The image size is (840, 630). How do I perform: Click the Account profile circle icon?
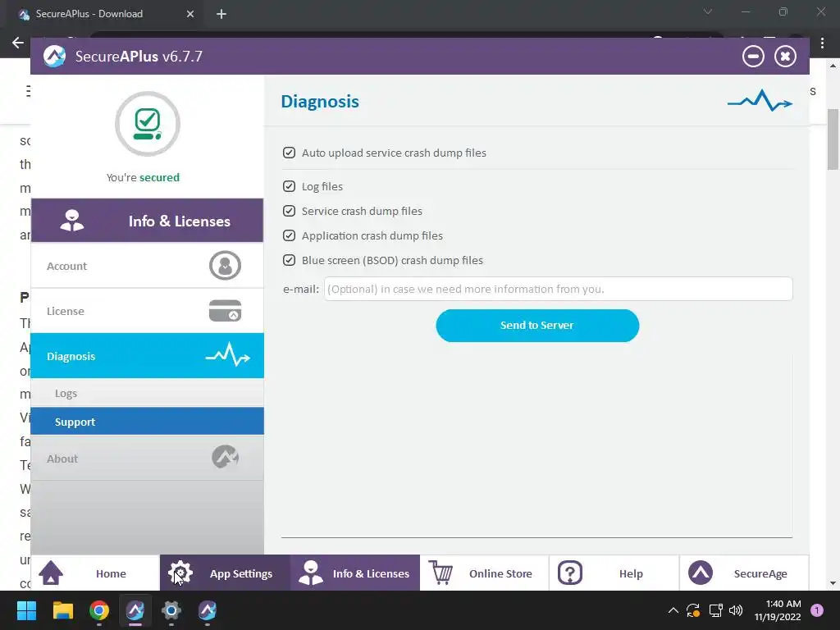pos(225,265)
